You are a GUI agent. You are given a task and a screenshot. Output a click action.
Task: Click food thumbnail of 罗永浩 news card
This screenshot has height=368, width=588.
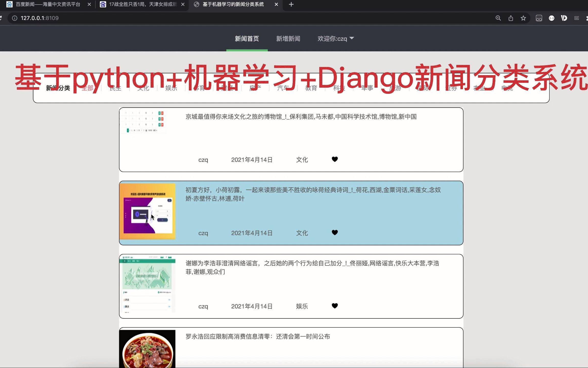[147, 349]
